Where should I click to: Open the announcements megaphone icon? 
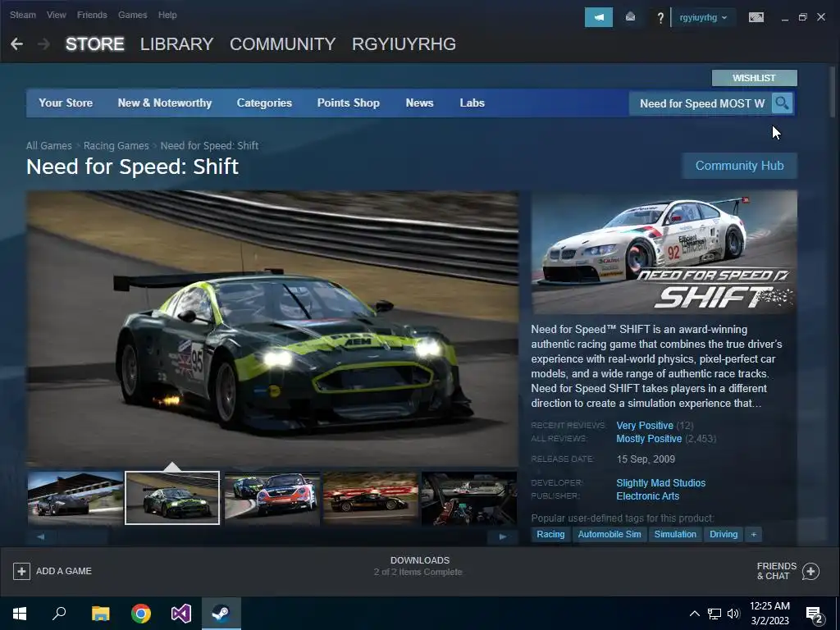(x=598, y=17)
